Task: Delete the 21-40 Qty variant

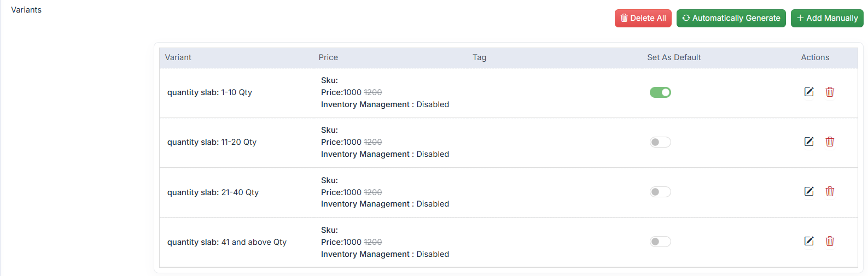Action: tap(830, 191)
